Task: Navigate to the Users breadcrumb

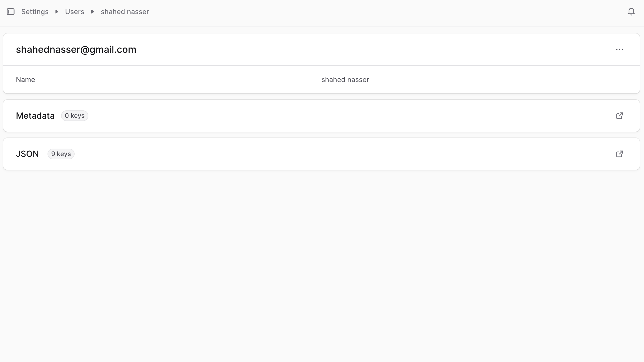Action: (75, 12)
